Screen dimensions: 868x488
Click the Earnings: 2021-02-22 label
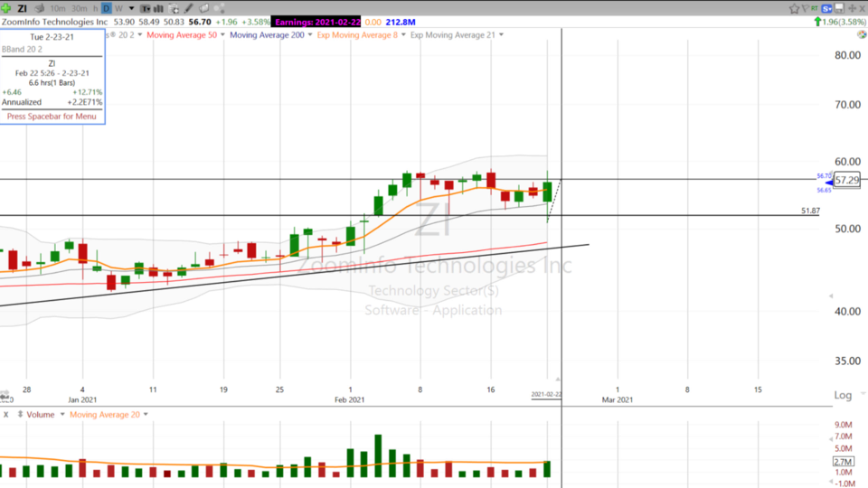(x=317, y=22)
